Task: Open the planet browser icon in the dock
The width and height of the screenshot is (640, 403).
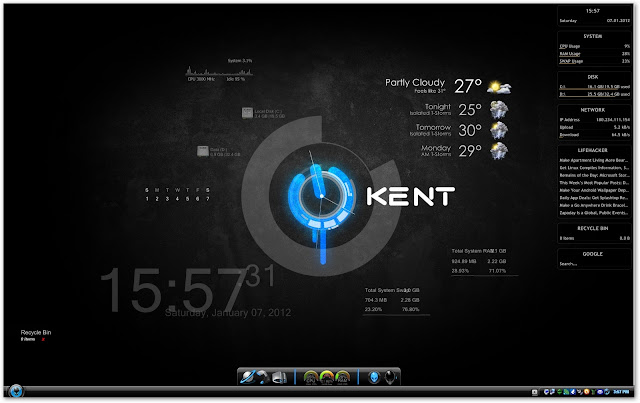Action: (x=247, y=376)
